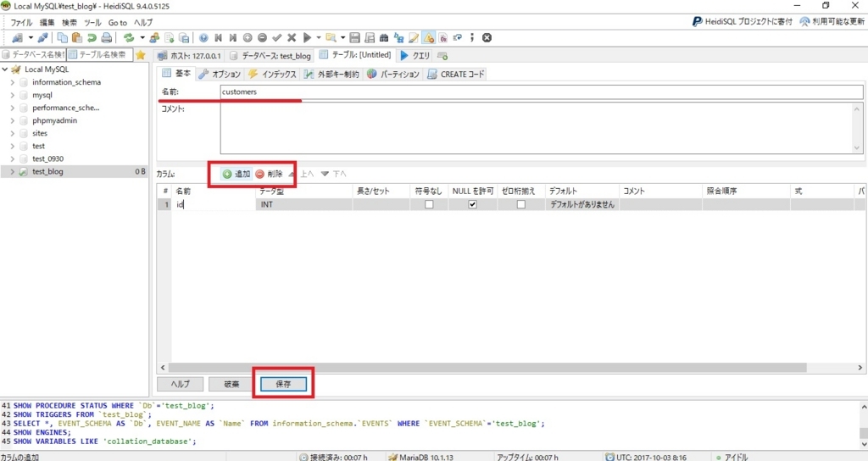The image size is (868, 461).
Task: Toggle zerofill checkbox for id column
Action: tap(521, 204)
